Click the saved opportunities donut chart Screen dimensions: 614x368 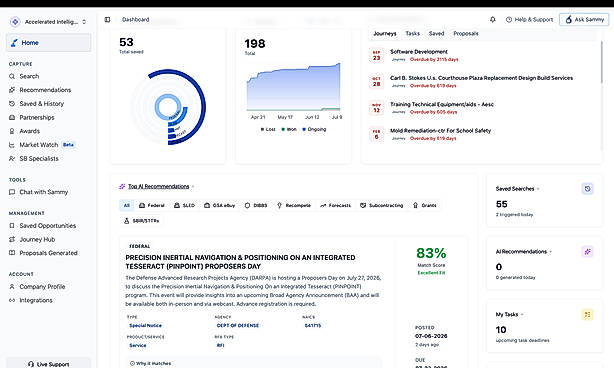click(x=168, y=107)
